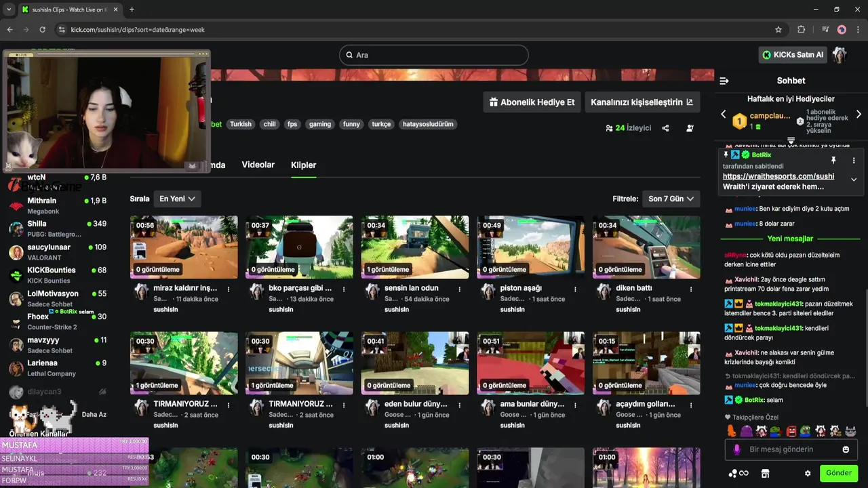This screenshot has height=488, width=868.
Task: Play the 'sensin lan odun' clip thumbnail
Action: [415, 247]
